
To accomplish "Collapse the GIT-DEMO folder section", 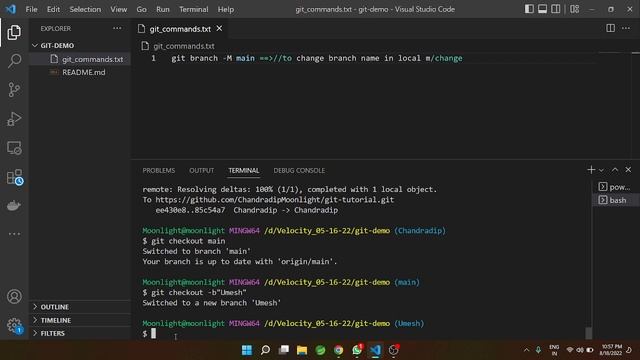I will click(80, 45).
